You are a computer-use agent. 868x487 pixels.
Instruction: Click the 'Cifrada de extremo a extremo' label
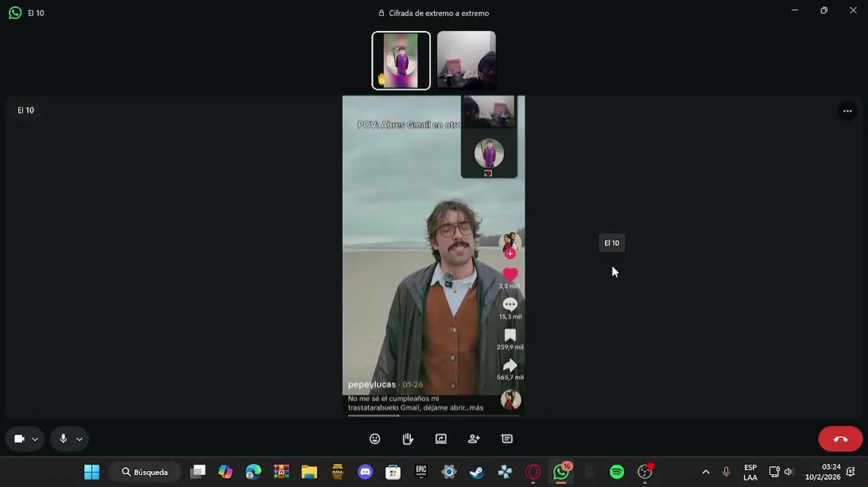point(439,13)
